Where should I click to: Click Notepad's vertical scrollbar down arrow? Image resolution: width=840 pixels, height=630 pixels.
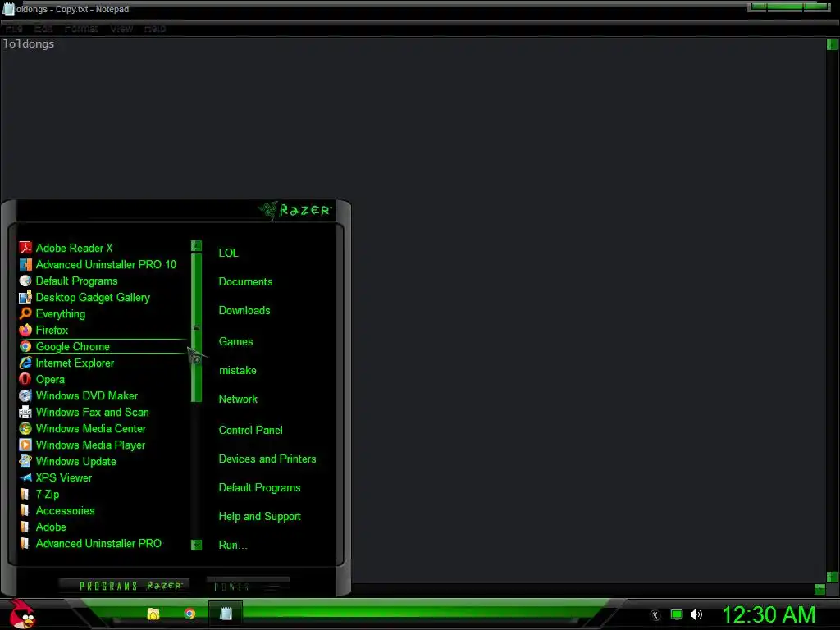point(832,577)
